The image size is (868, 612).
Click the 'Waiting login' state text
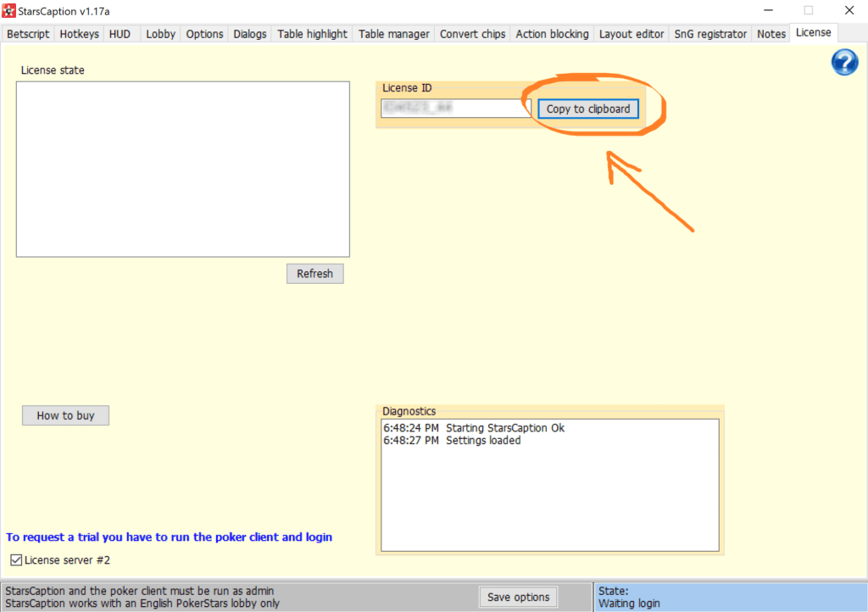(629, 604)
